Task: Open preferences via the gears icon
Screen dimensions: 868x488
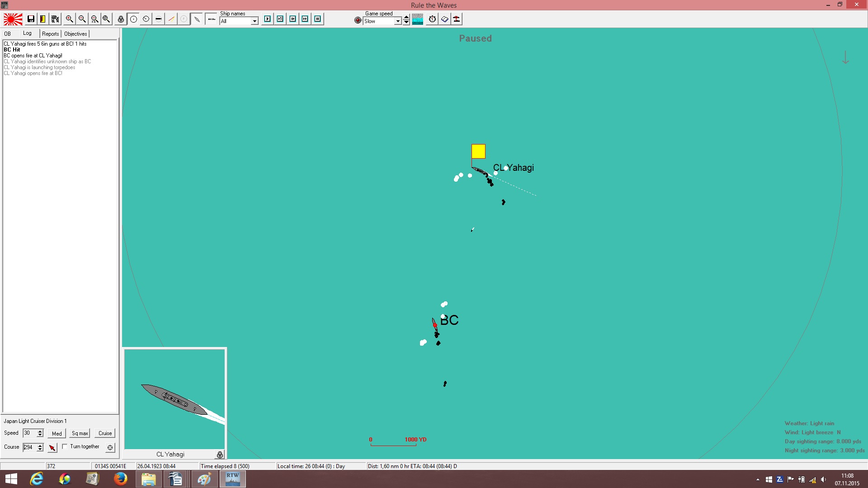Action: click(x=55, y=19)
